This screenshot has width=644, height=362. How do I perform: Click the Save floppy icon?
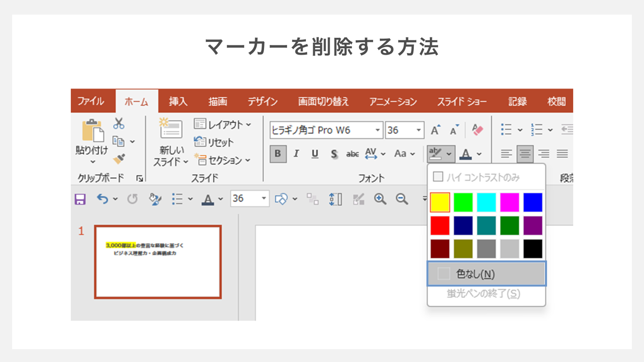[80, 199]
